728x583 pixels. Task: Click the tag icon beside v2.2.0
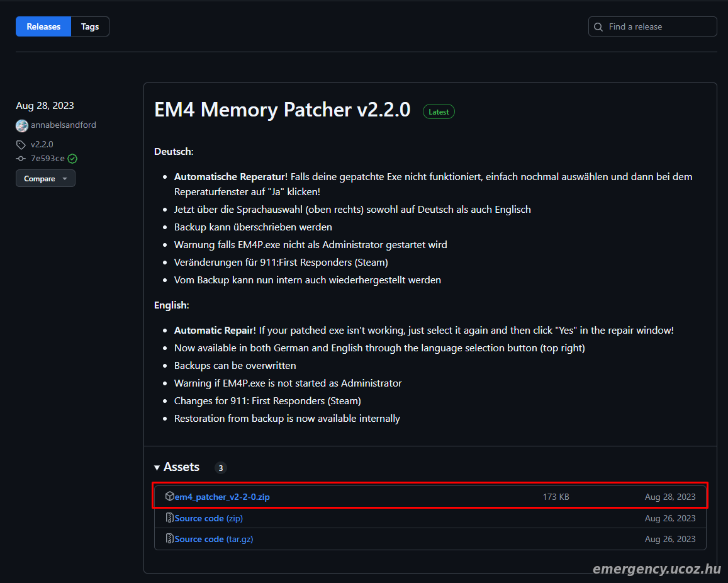21,144
